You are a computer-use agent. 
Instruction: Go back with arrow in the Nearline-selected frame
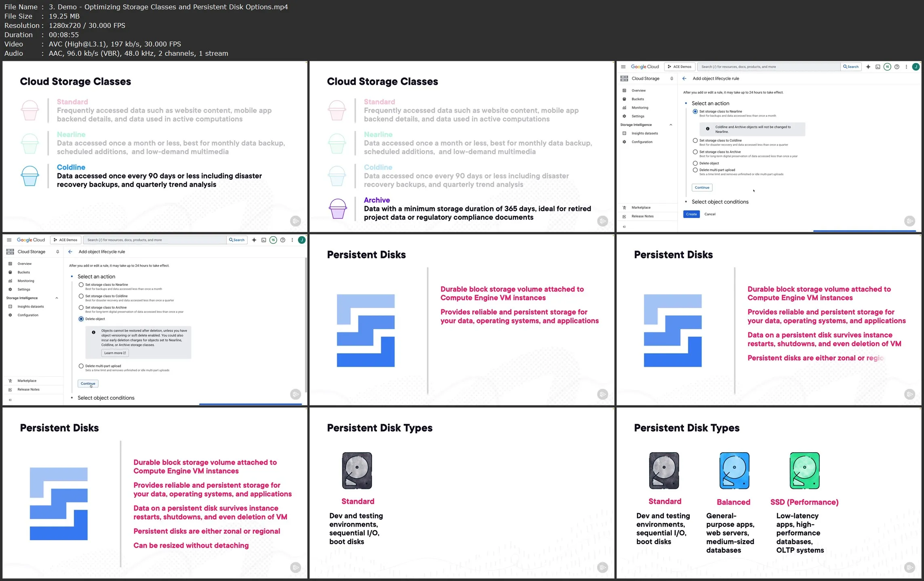click(684, 79)
